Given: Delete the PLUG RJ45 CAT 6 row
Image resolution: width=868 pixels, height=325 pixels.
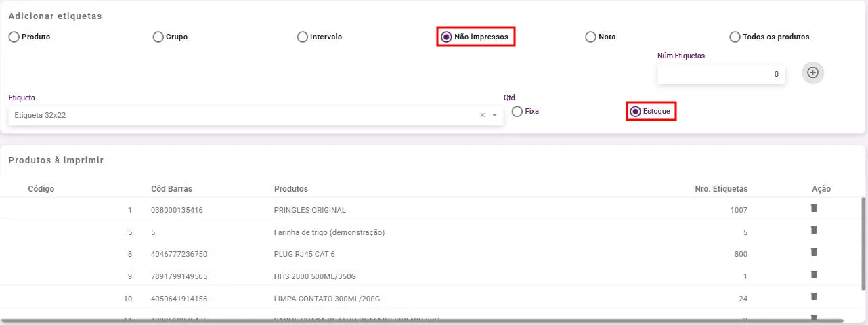Looking at the screenshot, I should (x=814, y=252).
